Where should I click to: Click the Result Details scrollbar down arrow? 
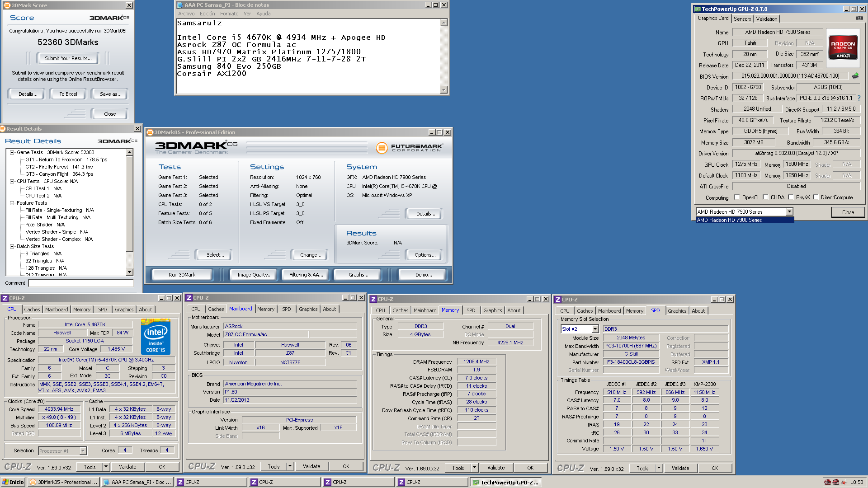(x=130, y=272)
